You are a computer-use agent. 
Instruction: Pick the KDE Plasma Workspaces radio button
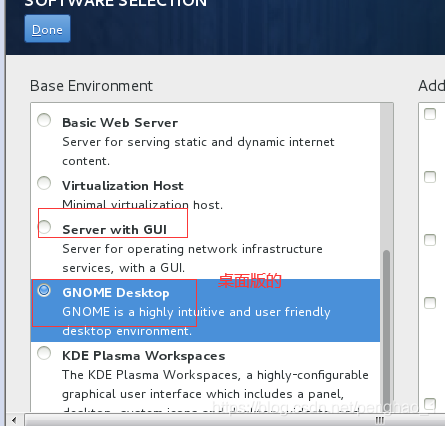[x=44, y=353]
